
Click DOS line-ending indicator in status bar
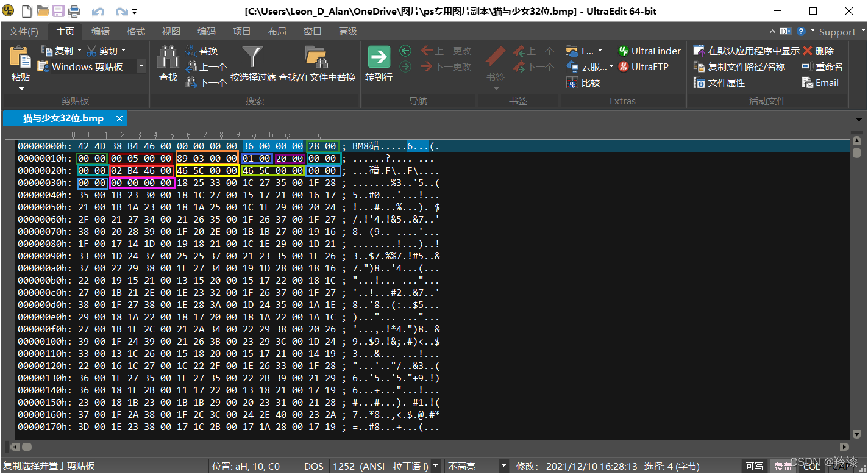(x=314, y=466)
